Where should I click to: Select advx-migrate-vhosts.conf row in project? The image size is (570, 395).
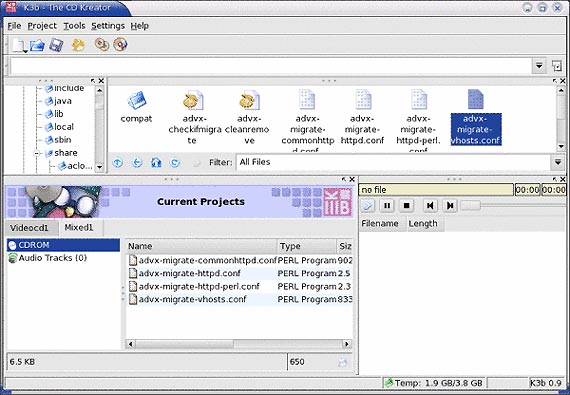pos(239,299)
